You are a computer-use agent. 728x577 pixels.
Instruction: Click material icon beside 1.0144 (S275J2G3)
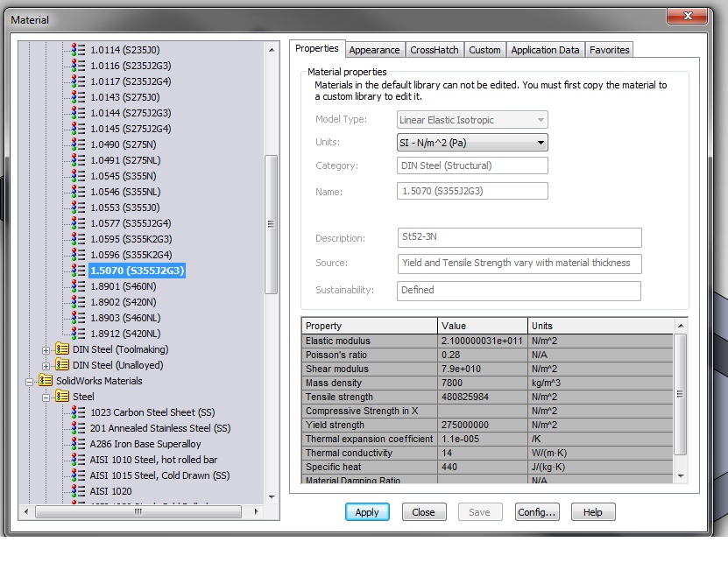[x=79, y=113]
